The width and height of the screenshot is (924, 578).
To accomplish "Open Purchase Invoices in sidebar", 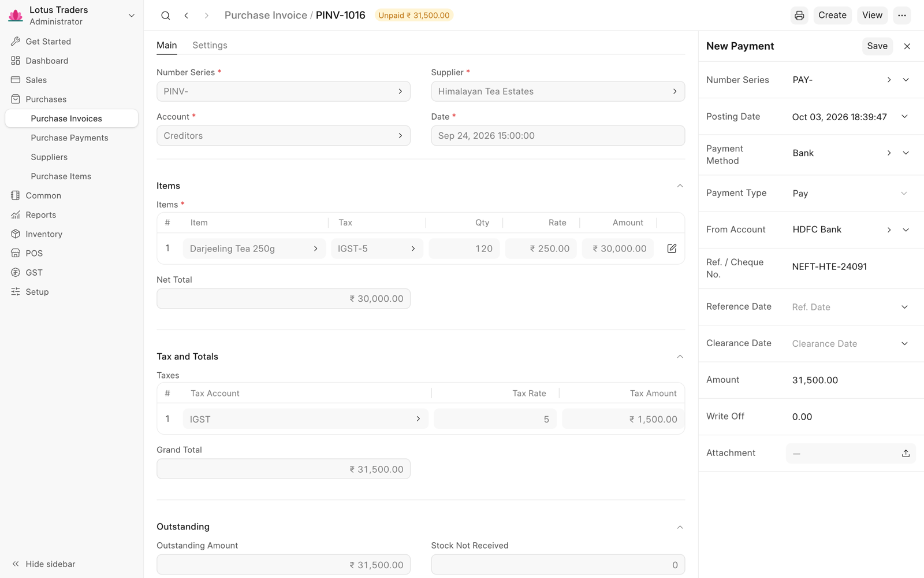I will coord(72,118).
